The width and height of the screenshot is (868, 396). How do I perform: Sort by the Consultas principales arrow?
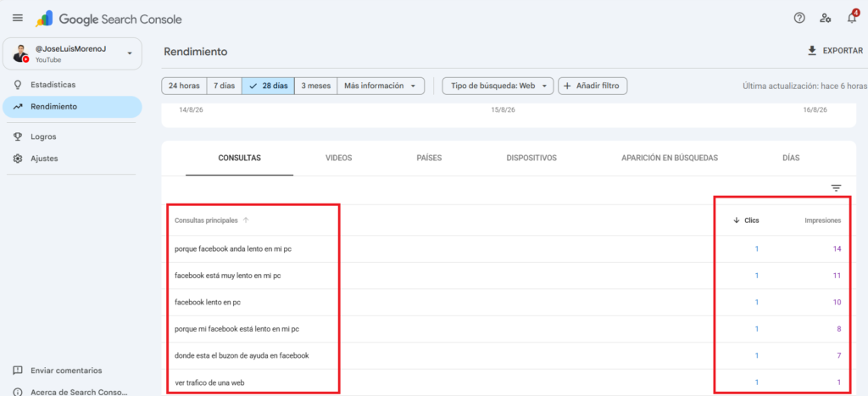pyautogui.click(x=246, y=220)
